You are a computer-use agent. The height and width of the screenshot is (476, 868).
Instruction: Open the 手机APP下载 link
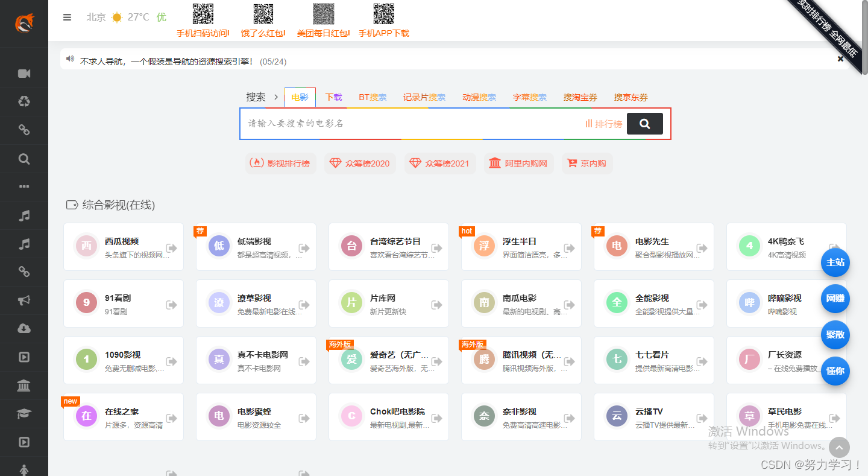384,33
